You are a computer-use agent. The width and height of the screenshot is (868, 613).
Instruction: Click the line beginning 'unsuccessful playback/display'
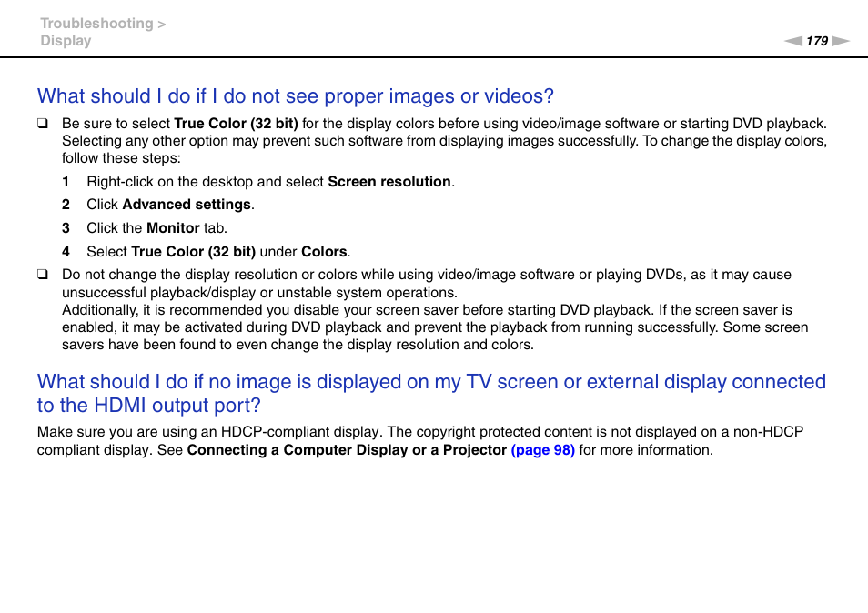(x=259, y=293)
